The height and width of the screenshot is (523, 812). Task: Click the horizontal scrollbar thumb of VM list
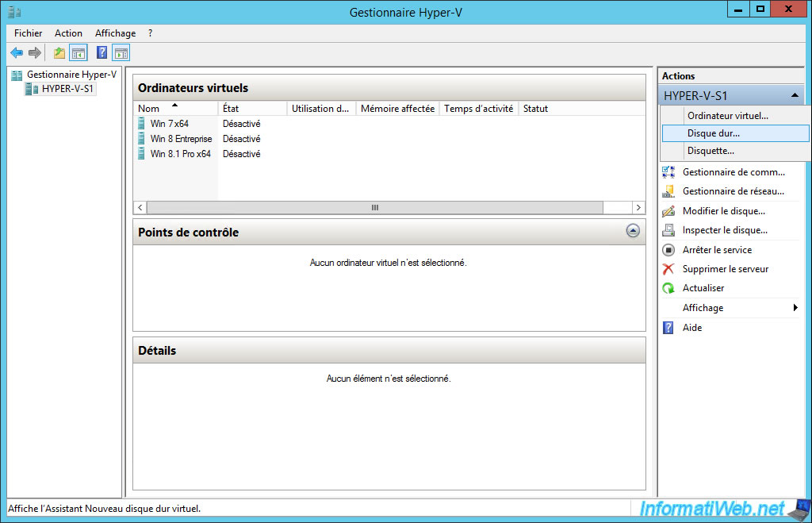pos(375,207)
